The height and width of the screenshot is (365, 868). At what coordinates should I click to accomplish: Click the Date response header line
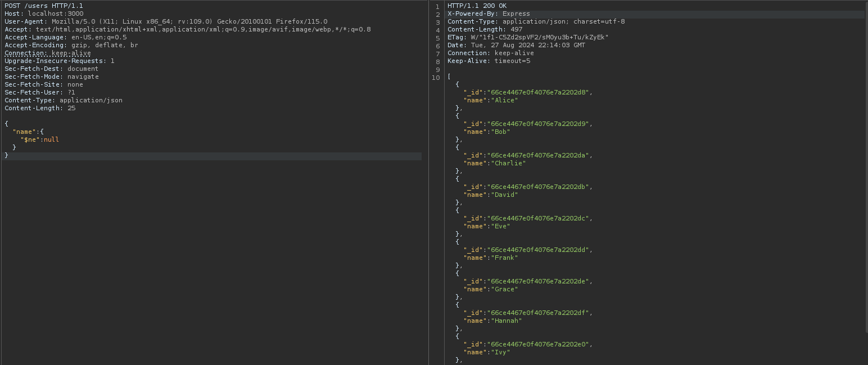pyautogui.click(x=516, y=45)
